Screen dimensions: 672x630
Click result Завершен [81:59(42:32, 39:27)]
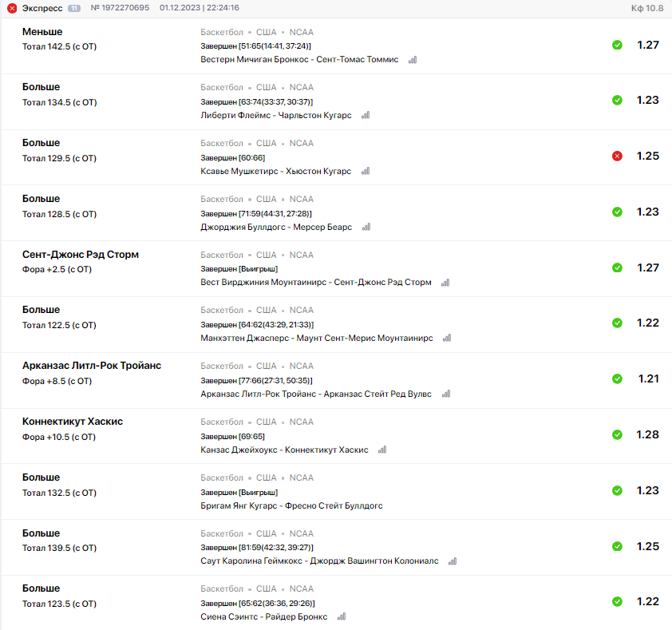(257, 547)
